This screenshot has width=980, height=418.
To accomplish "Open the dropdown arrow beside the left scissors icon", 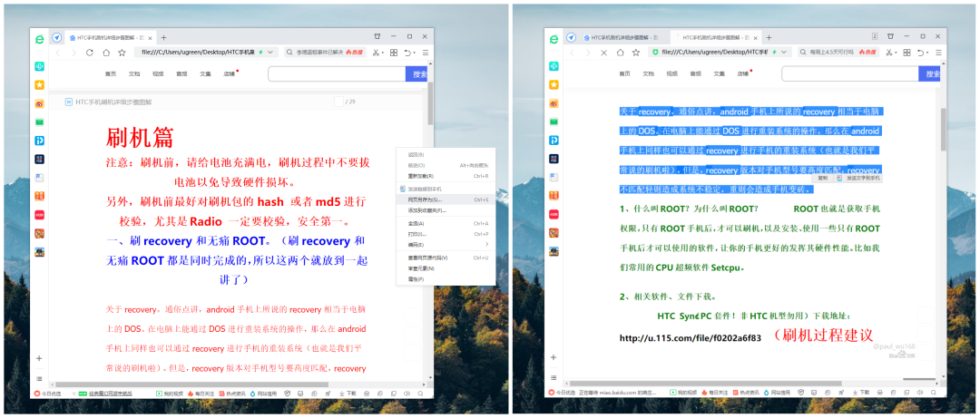I will pyautogui.click(x=383, y=53).
